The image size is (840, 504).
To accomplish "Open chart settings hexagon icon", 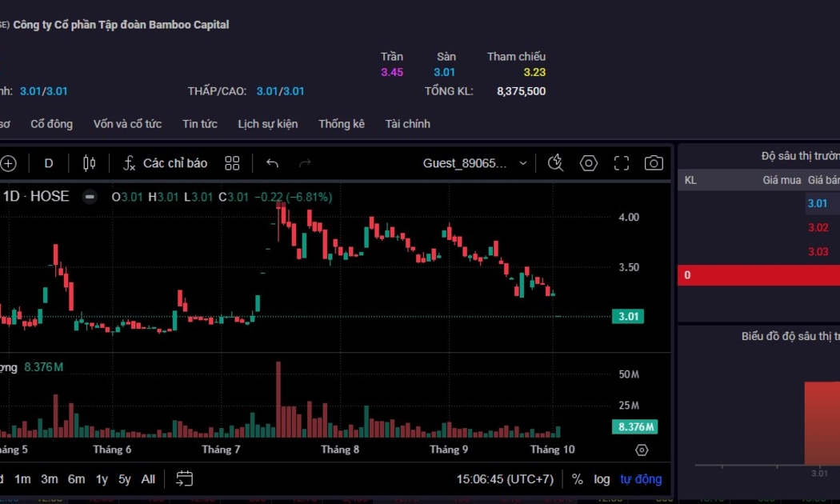I will (589, 163).
